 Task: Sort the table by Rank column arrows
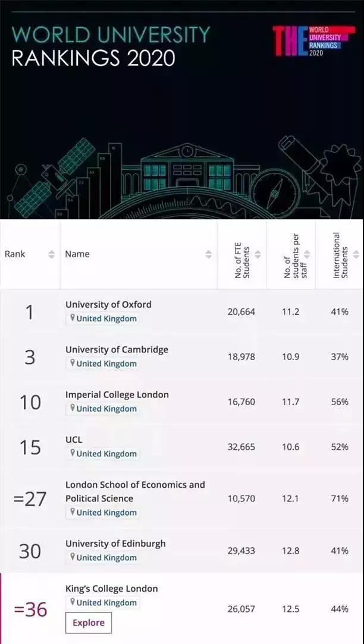point(51,254)
